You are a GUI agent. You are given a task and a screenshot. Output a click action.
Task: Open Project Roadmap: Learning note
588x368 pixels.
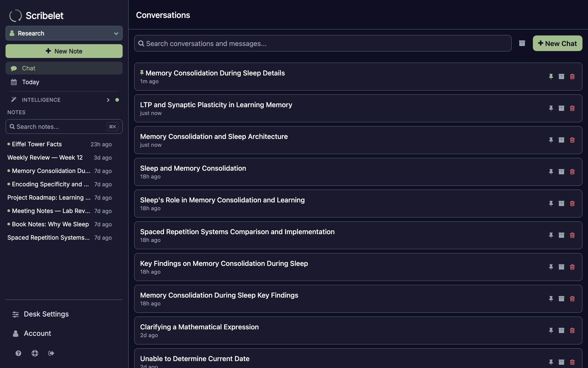tap(59, 197)
